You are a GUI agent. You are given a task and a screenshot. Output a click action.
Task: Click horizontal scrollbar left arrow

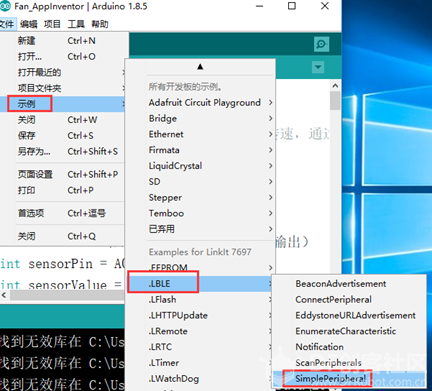[4, 295]
